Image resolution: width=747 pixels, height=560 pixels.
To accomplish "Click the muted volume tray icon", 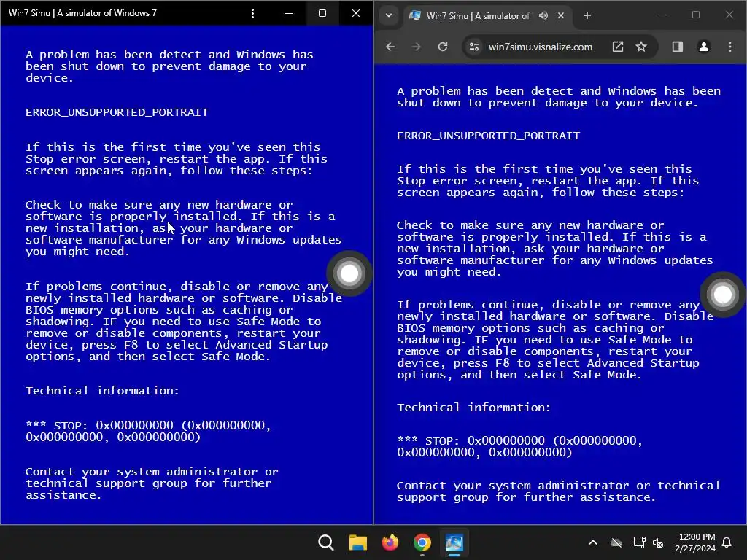I will point(658,542).
